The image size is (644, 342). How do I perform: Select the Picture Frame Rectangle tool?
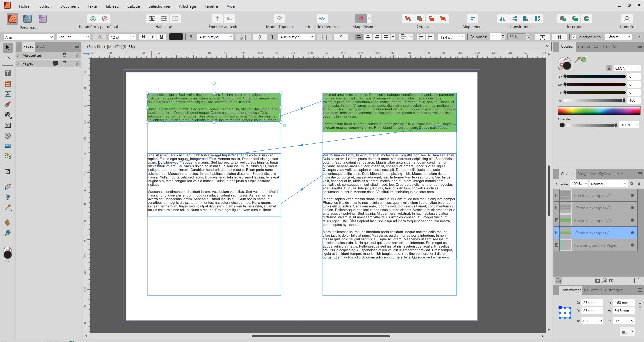pos(8,125)
